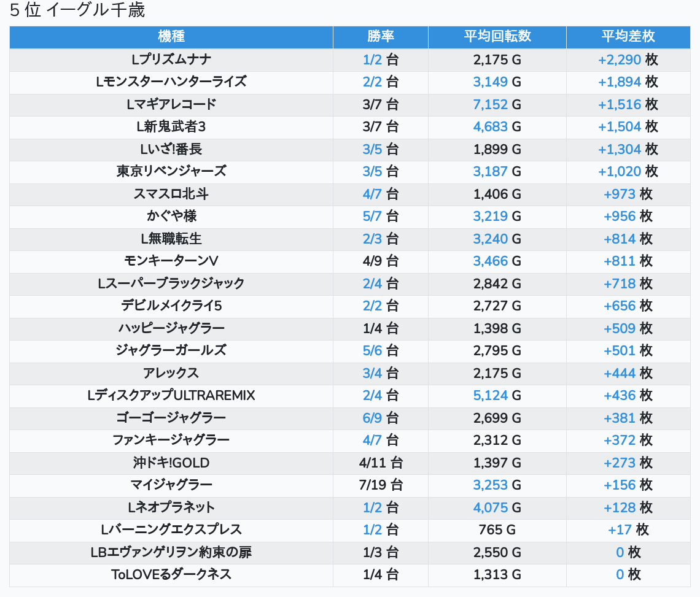The width and height of the screenshot is (700, 597).
Task: Click the Lモンスターハンターライズ row name
Action: (171, 82)
